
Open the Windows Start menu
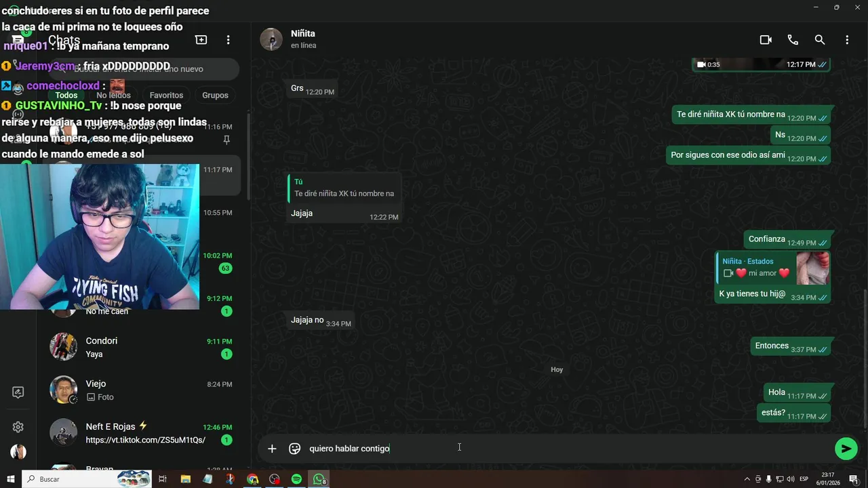10,479
